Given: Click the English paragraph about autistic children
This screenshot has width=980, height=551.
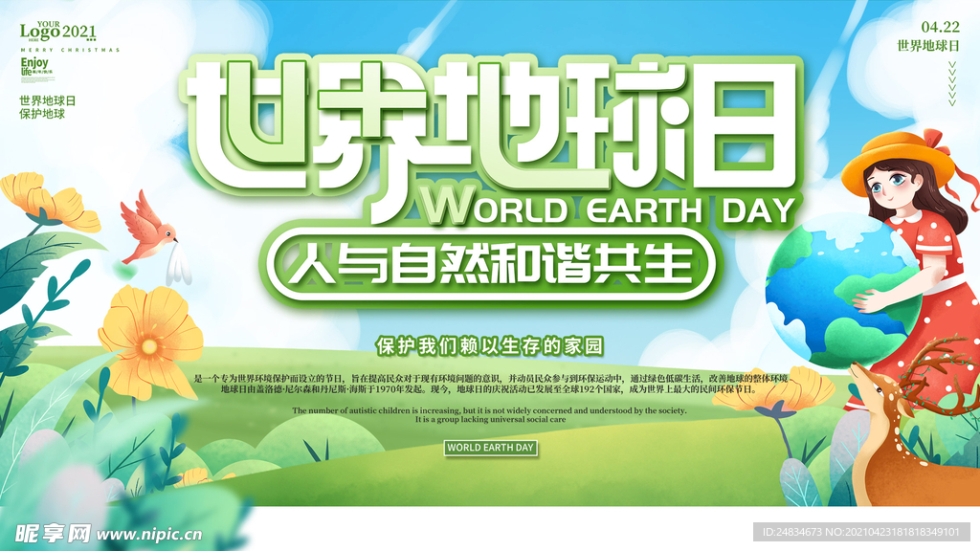Looking at the screenshot, I should click(489, 415).
